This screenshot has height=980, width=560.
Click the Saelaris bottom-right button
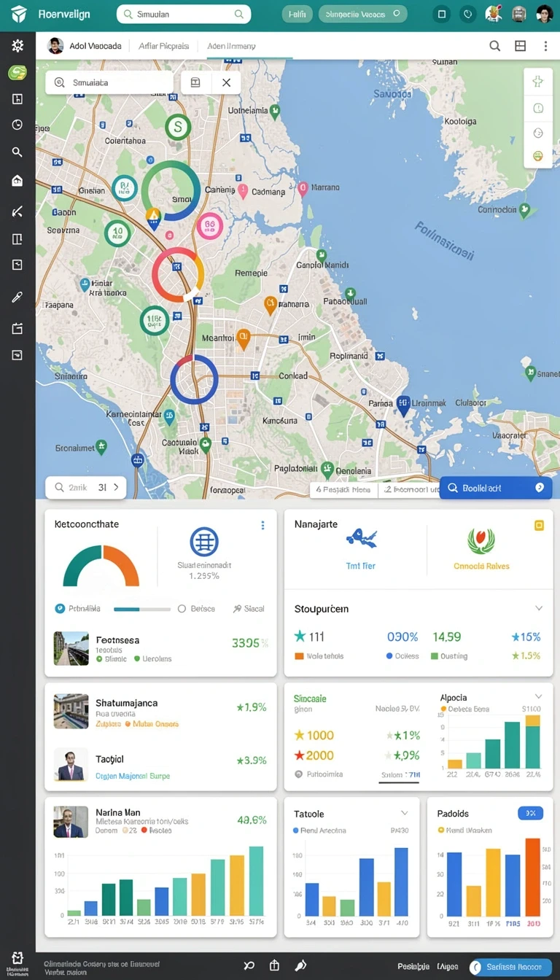click(x=510, y=967)
